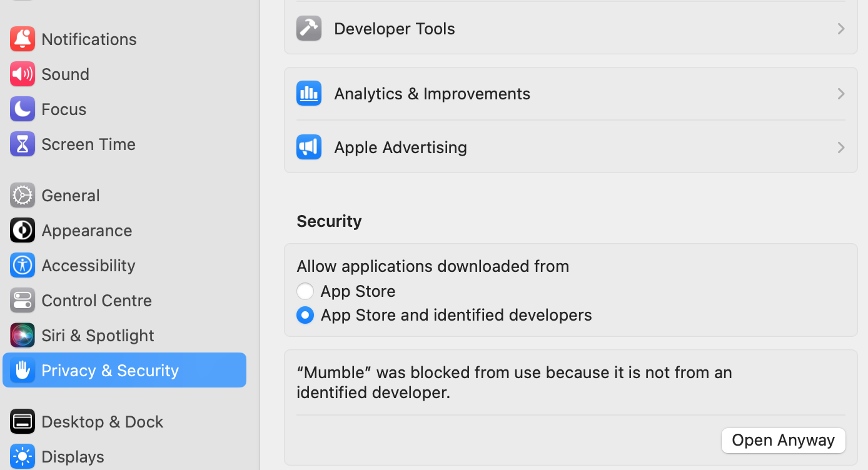This screenshot has height=470, width=868.
Task: Open Appearance settings from the sidebar
Action: (86, 230)
